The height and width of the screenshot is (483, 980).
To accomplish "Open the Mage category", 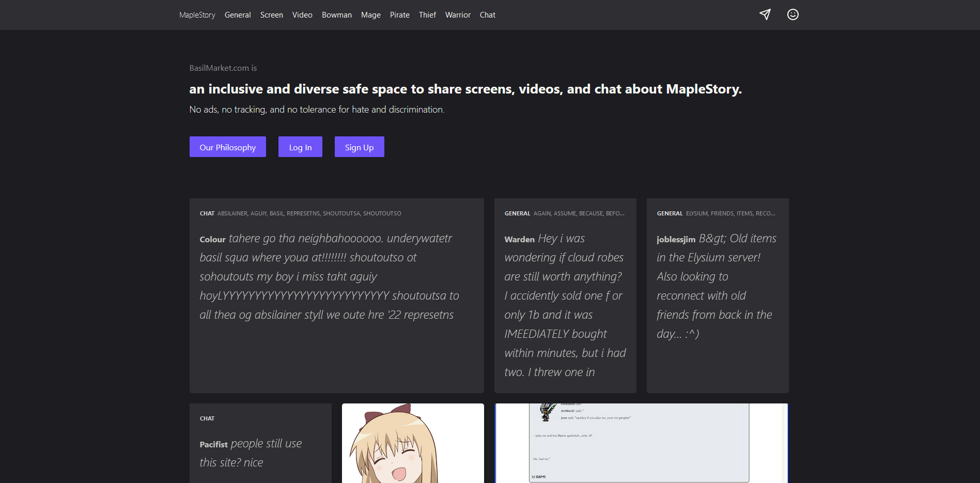I will pos(370,15).
